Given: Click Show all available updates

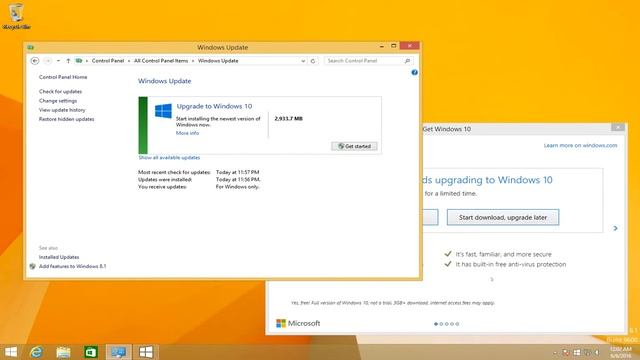Looking at the screenshot, I should click(169, 158).
